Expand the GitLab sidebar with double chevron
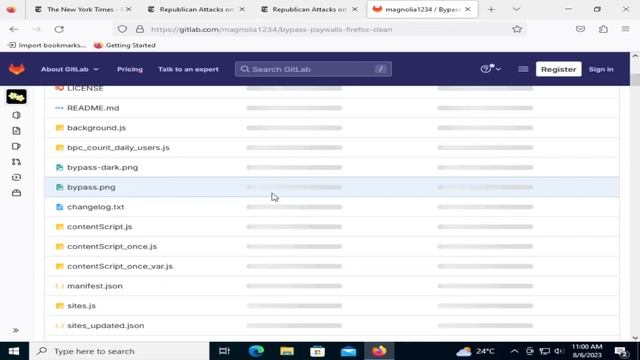Viewport: 640px width, 360px height. click(x=16, y=330)
